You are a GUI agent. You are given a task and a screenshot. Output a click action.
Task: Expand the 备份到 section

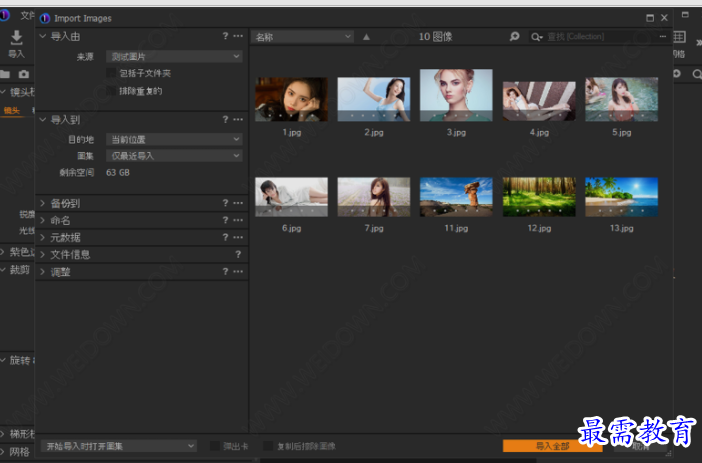43,203
